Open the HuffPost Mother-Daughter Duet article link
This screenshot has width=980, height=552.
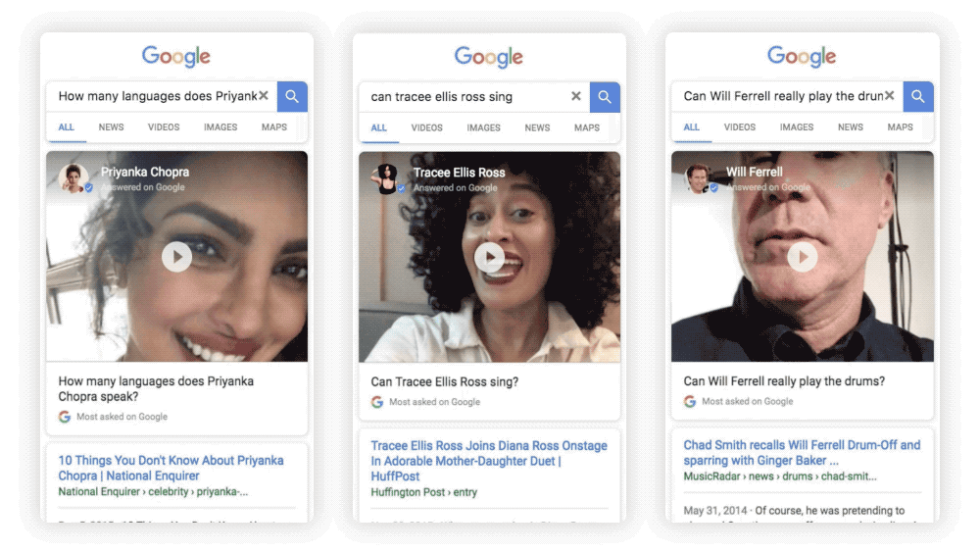pos(488,460)
